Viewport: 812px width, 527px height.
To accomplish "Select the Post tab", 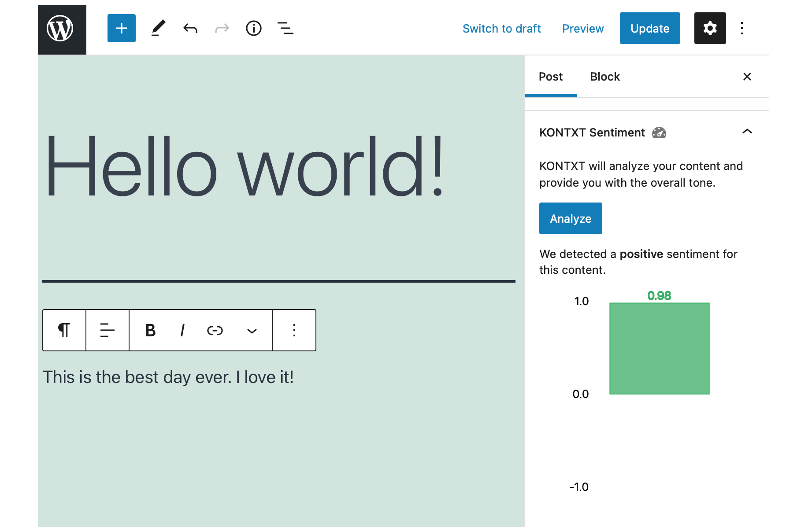I will coord(551,77).
